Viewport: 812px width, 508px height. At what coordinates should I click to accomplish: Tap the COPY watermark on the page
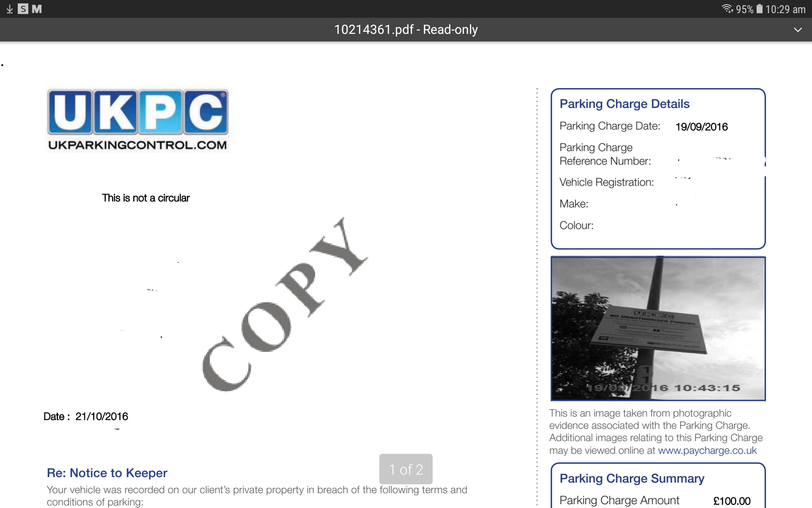point(283,305)
